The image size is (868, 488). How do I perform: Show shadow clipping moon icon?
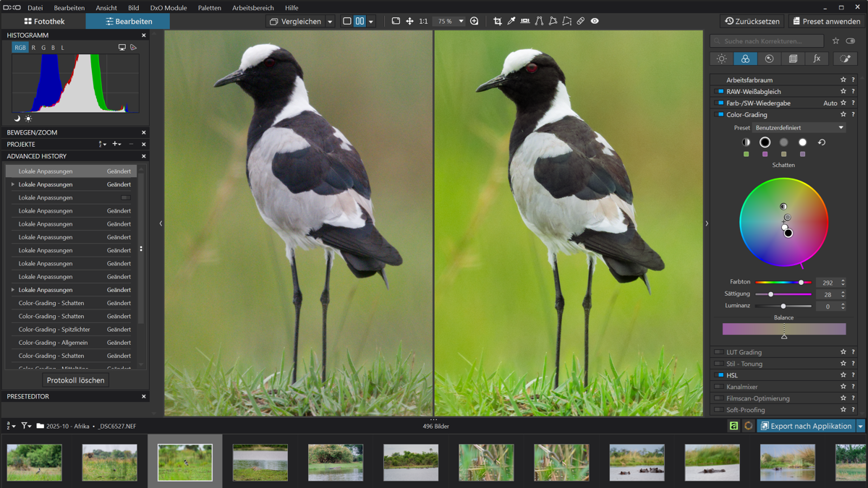coord(17,119)
